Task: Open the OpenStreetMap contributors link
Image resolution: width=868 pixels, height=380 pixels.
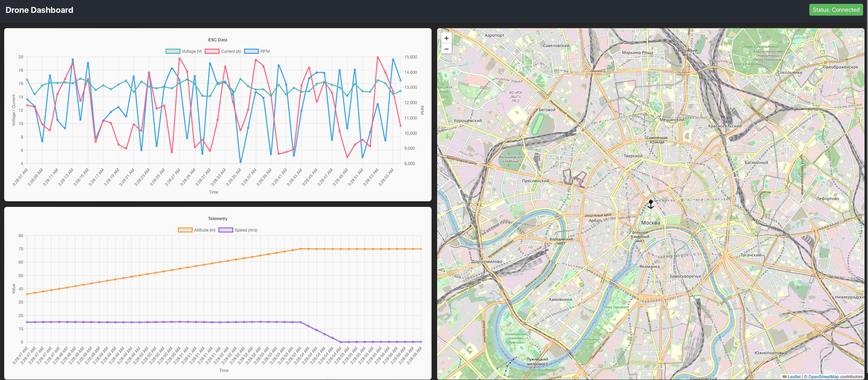Action: point(823,376)
